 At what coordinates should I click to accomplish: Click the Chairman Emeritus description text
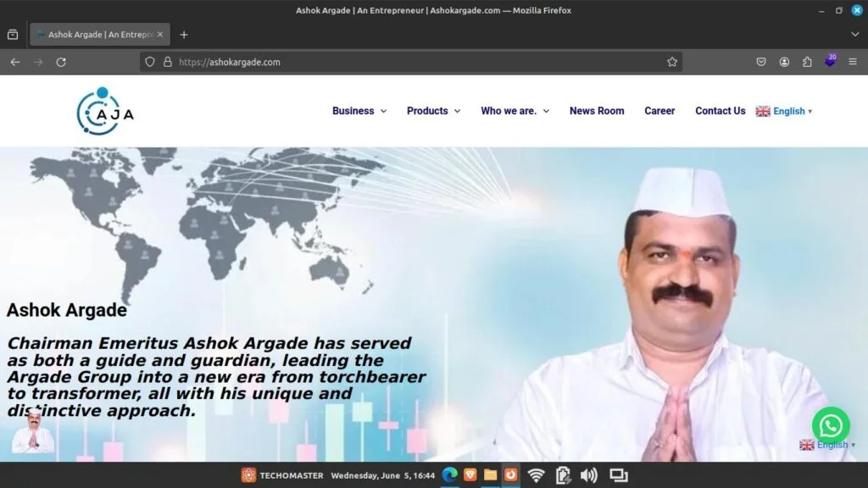(x=216, y=377)
